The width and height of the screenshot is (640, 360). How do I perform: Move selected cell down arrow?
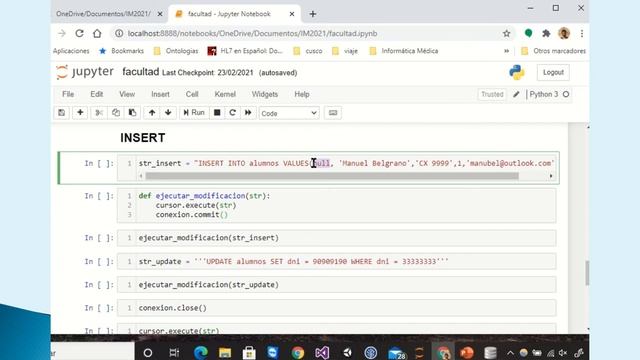[x=168, y=113]
